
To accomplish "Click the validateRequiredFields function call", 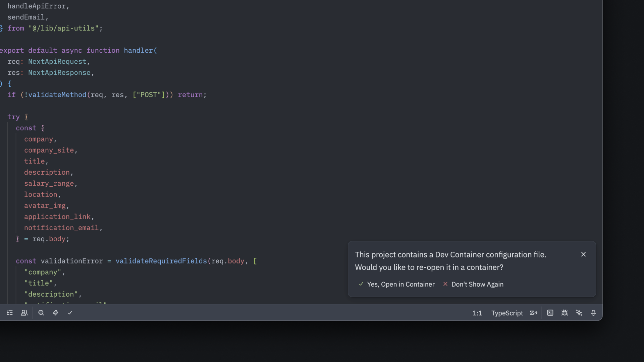I will tap(161, 261).
